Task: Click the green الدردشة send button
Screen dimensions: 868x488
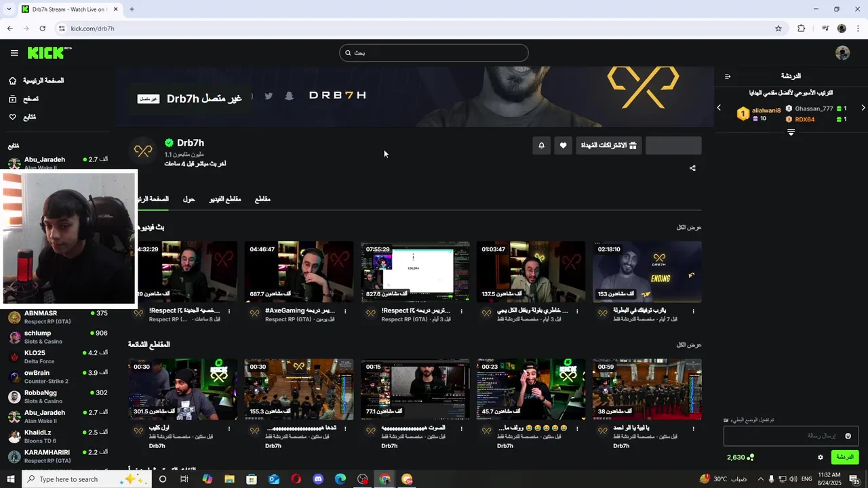Action: click(x=845, y=457)
